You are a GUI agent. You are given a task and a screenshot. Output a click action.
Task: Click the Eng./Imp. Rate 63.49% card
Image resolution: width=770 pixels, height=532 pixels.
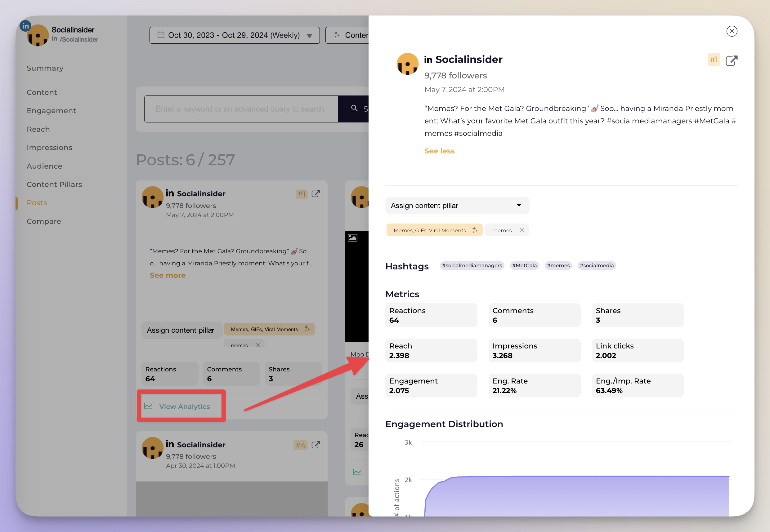638,385
